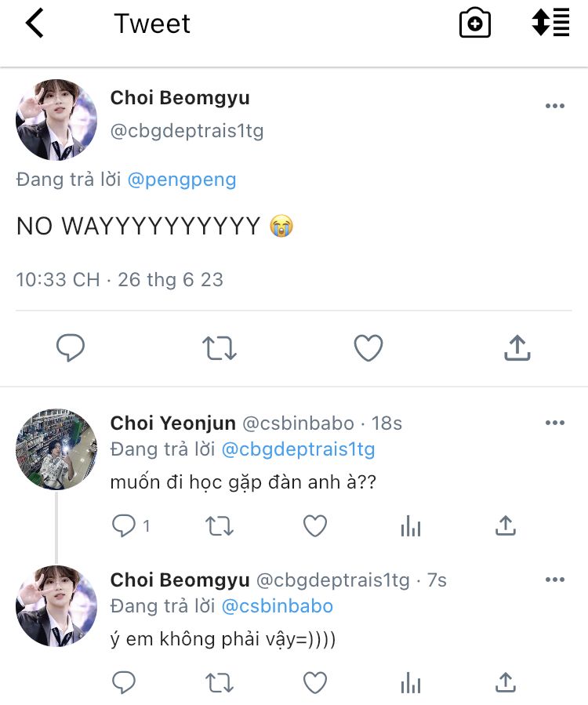Open more options on Choi Yeonjun's reply

pos(554,423)
